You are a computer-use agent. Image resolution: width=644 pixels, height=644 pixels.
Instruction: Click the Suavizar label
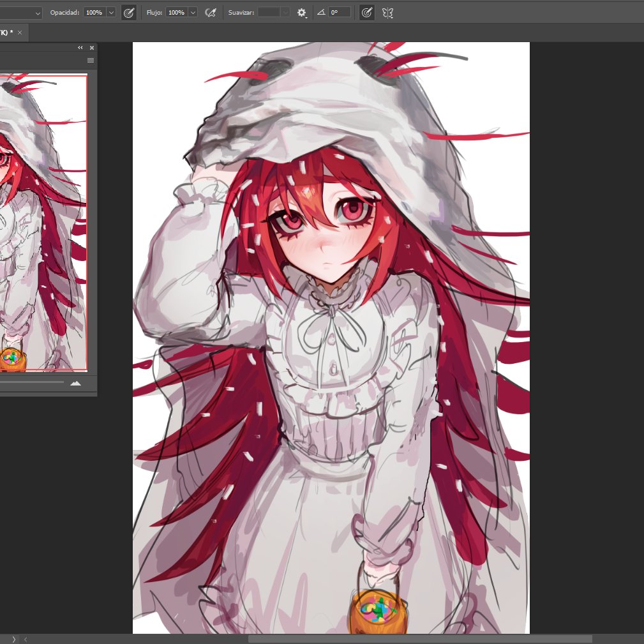tap(241, 12)
